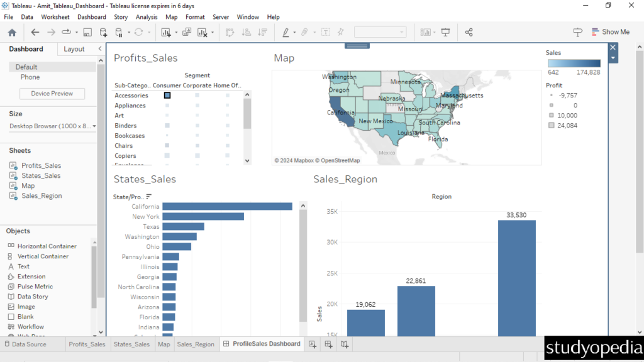Viewport: 644px width, 362px height.
Task: Open the Tableau start page icon
Action: coord(11,31)
